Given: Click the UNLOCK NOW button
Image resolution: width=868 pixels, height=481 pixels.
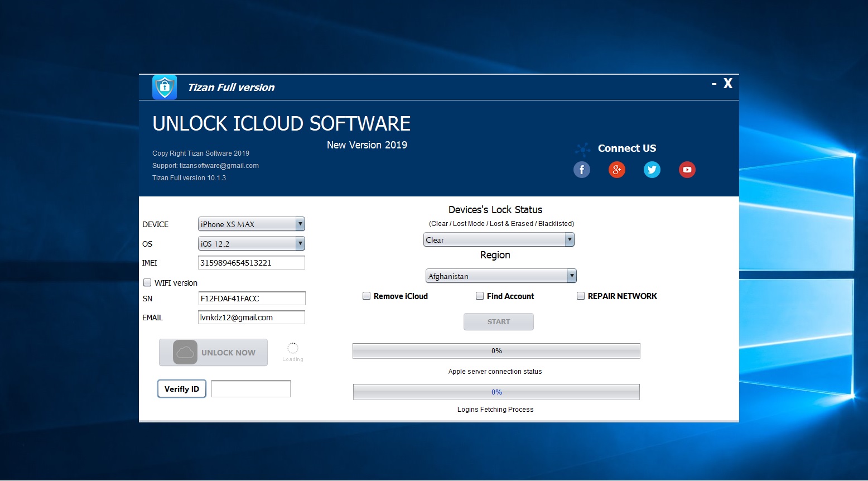Looking at the screenshot, I should pos(213,352).
